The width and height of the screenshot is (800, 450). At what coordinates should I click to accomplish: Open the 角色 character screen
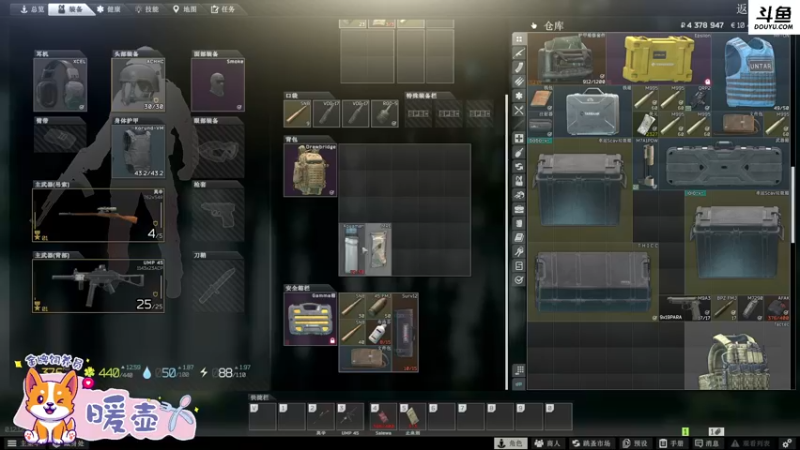[x=510, y=443]
